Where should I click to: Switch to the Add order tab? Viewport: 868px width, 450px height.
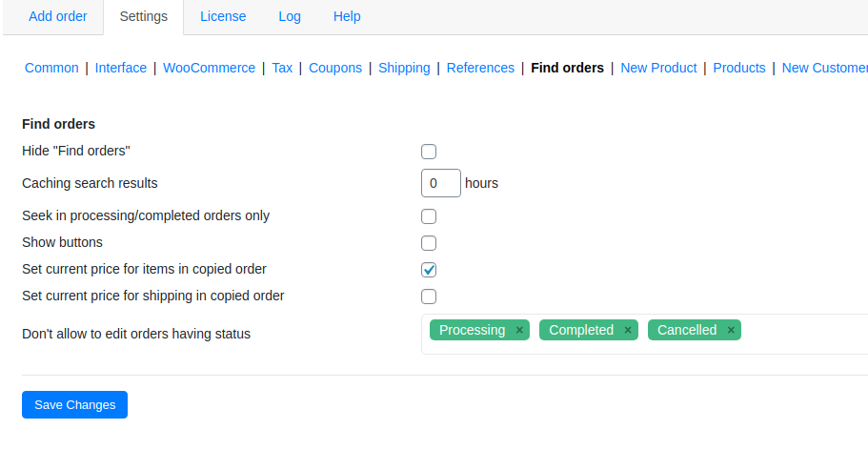(x=57, y=16)
